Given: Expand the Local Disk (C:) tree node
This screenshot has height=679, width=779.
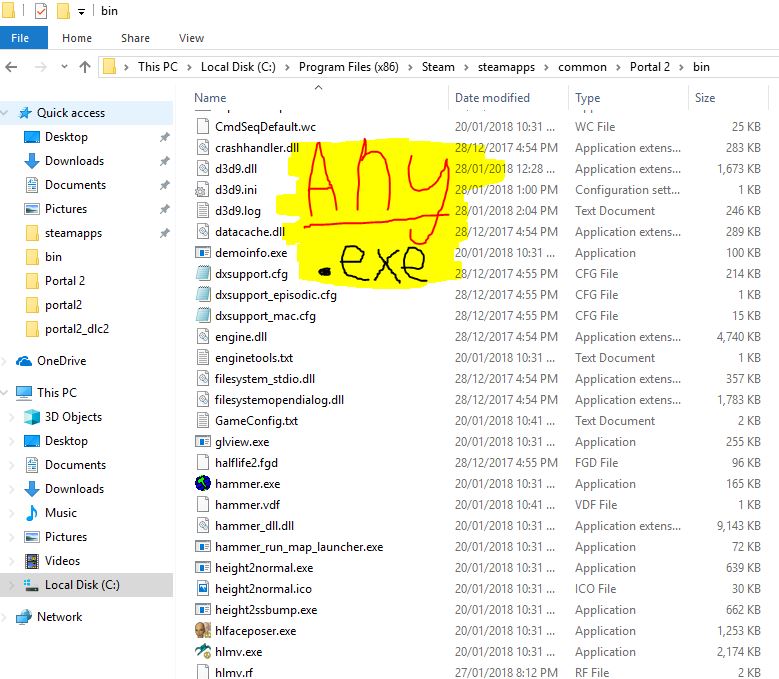Looking at the screenshot, I should tap(12, 585).
